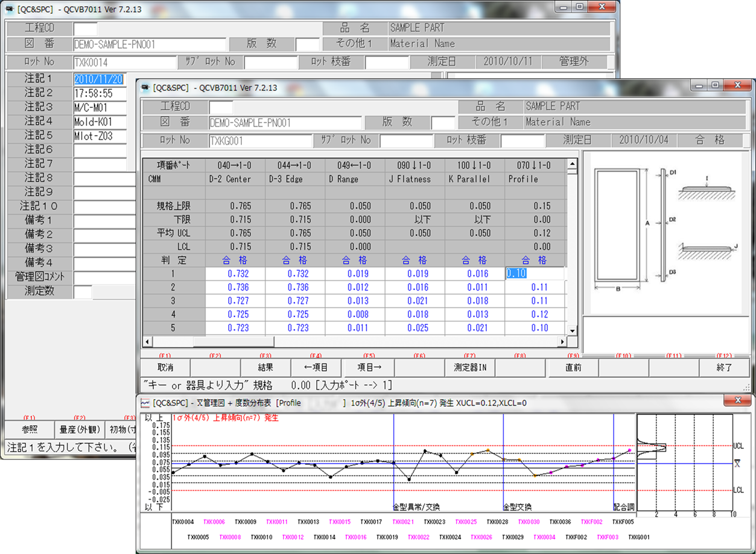
Task: Click the 版数 input in front window
Action: point(443,123)
